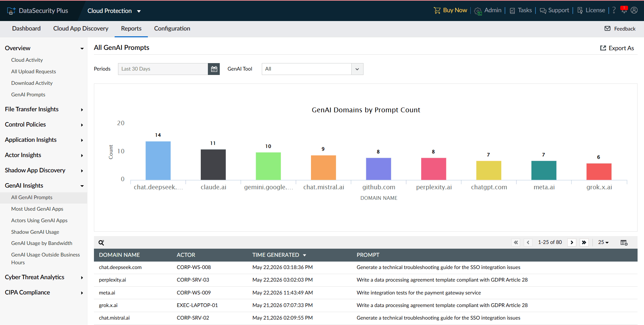The width and height of the screenshot is (644, 325).
Task: Expand Actor Insights section
Action: pyautogui.click(x=82, y=155)
